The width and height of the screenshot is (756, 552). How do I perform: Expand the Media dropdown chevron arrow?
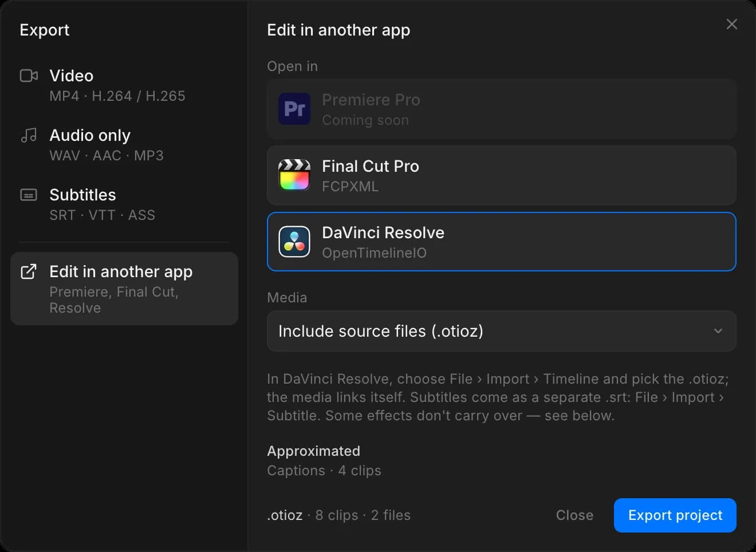coord(718,331)
